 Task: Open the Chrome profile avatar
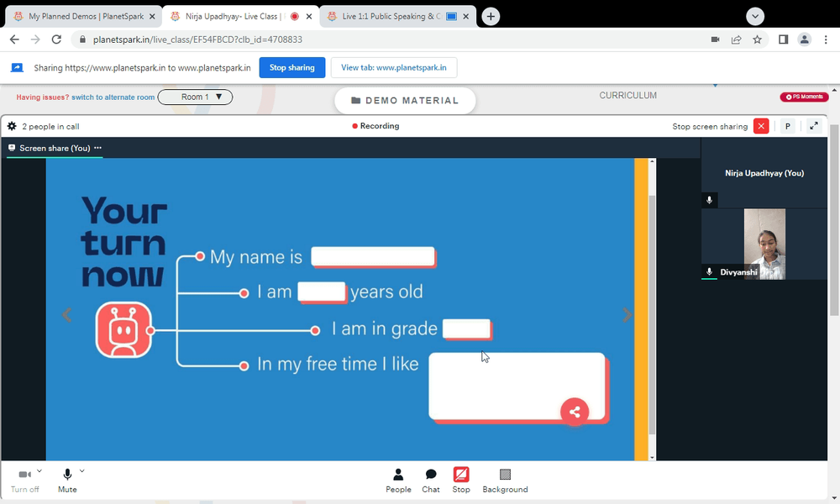tap(804, 39)
